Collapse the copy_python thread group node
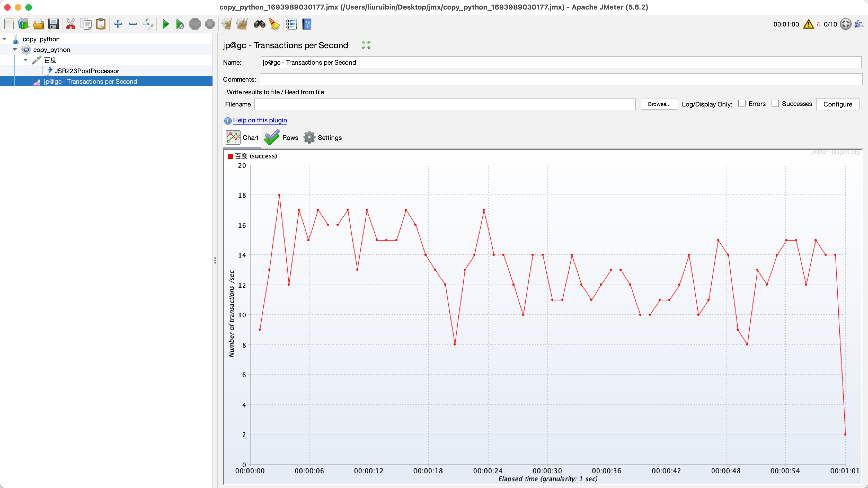This screenshot has width=868, height=488. click(15, 50)
